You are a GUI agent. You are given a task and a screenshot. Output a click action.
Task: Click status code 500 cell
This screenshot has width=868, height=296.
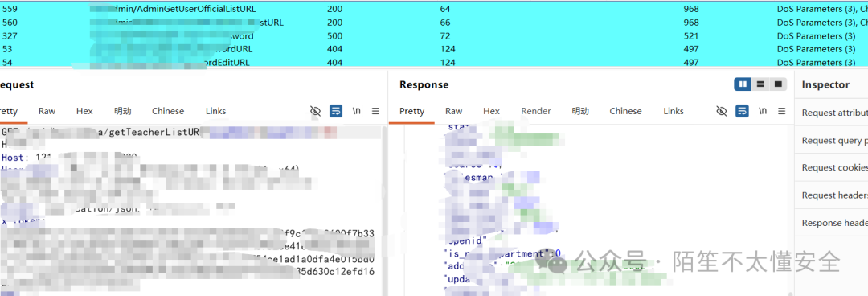(x=334, y=36)
